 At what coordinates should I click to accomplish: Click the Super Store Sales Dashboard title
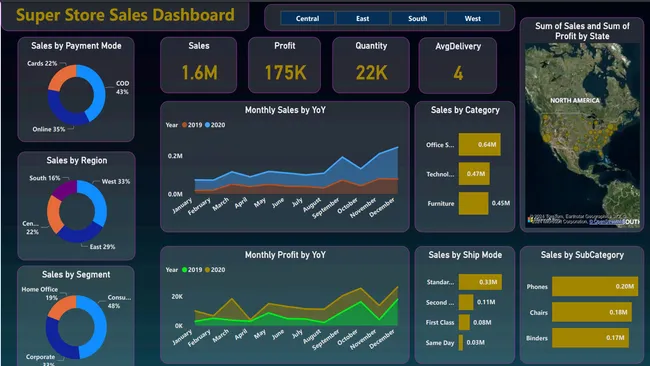click(125, 15)
